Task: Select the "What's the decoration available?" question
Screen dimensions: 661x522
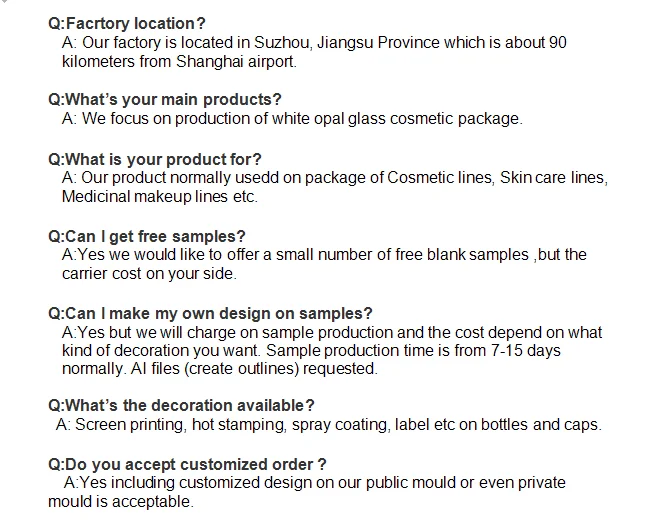Action: (182, 405)
